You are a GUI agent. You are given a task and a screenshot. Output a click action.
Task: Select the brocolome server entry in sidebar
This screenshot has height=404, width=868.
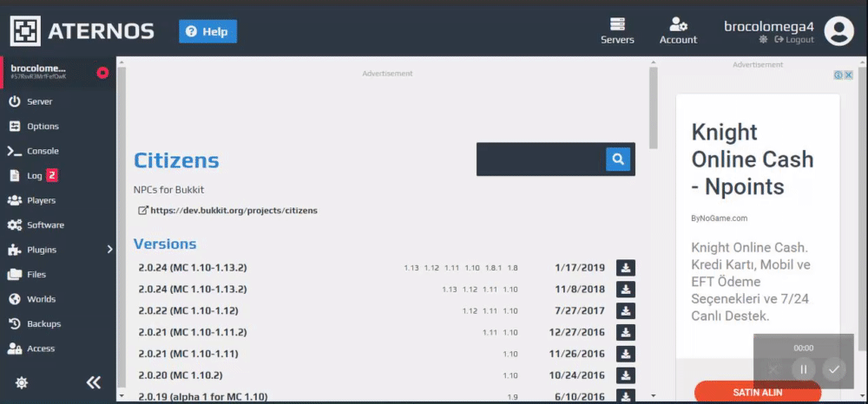pos(58,73)
